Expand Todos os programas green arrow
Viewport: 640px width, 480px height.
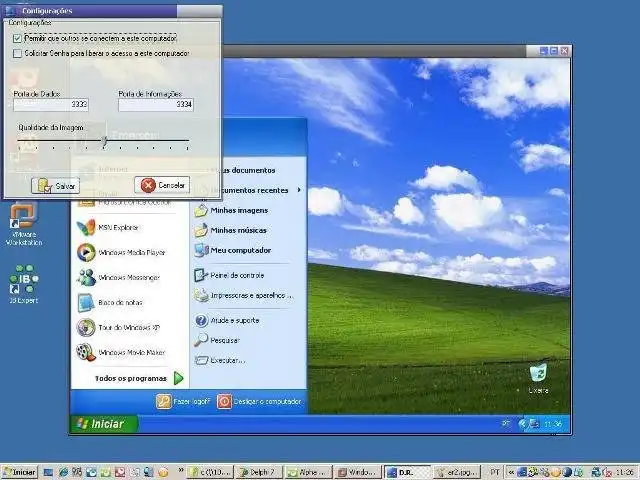[178, 378]
